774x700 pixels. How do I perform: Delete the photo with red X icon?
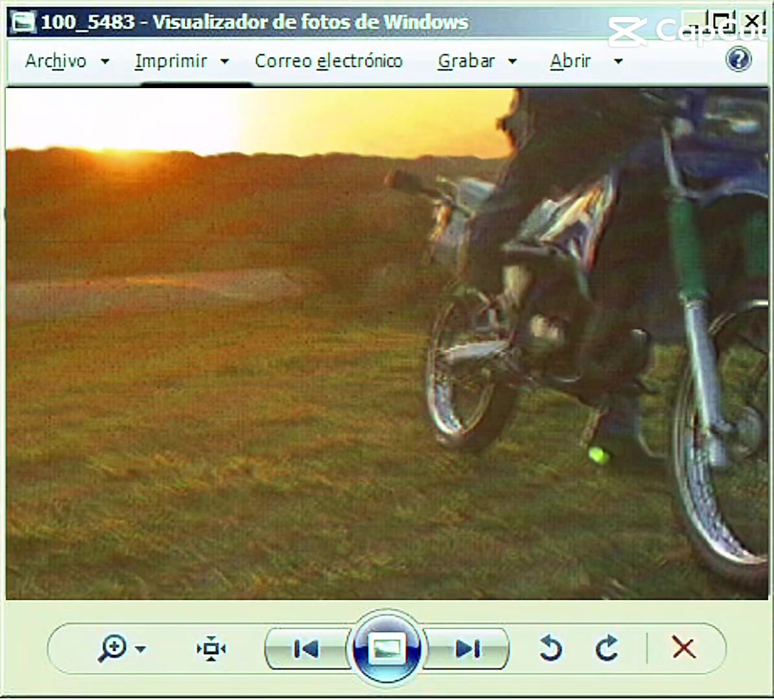pos(684,647)
